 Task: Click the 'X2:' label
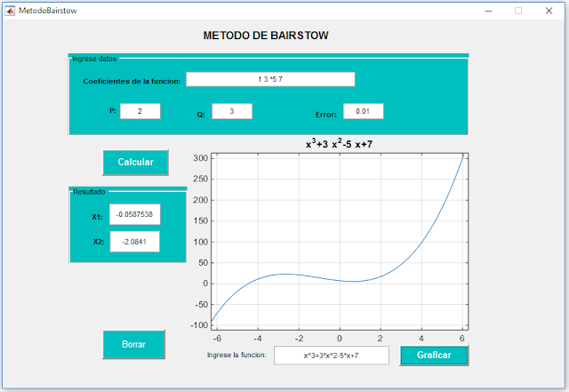tap(99, 242)
